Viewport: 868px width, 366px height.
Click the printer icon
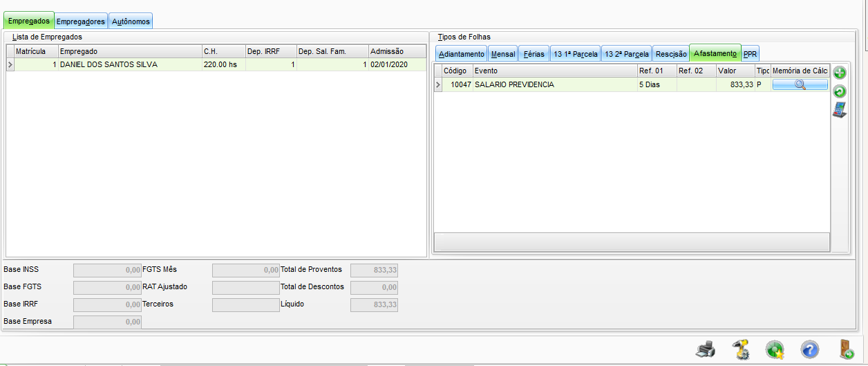[706, 349]
